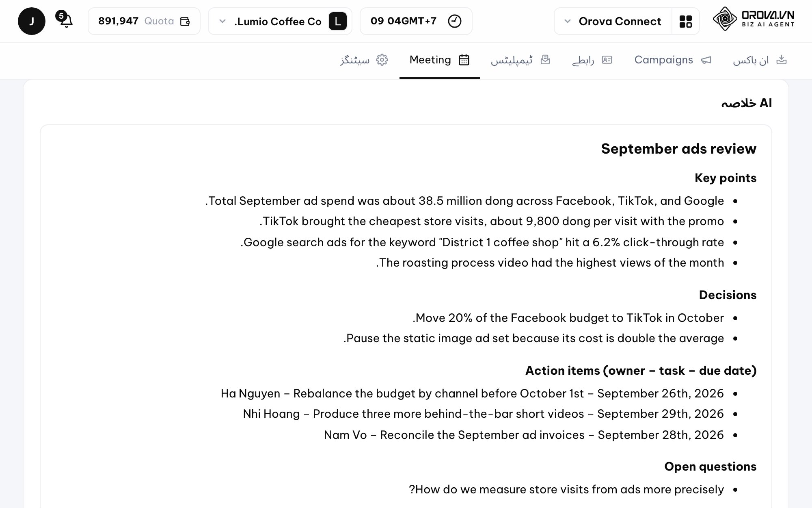Click the September ads review heading
Image resolution: width=812 pixels, height=508 pixels.
678,149
